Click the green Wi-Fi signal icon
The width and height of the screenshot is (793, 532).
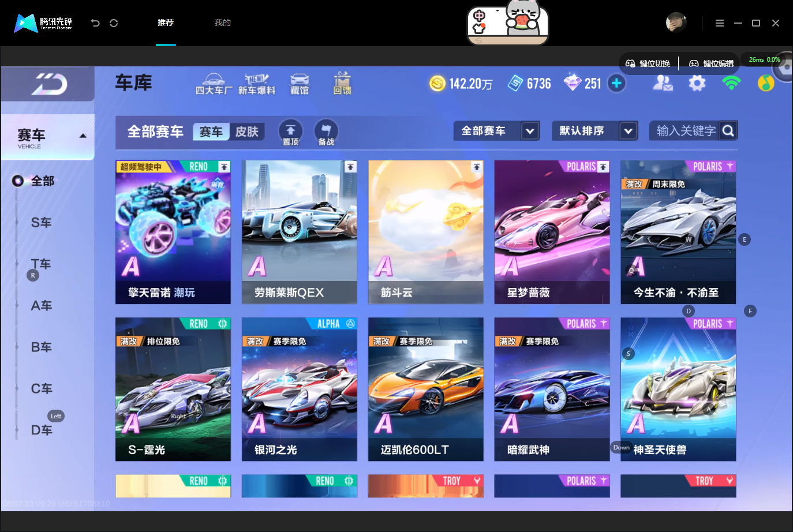point(731,84)
